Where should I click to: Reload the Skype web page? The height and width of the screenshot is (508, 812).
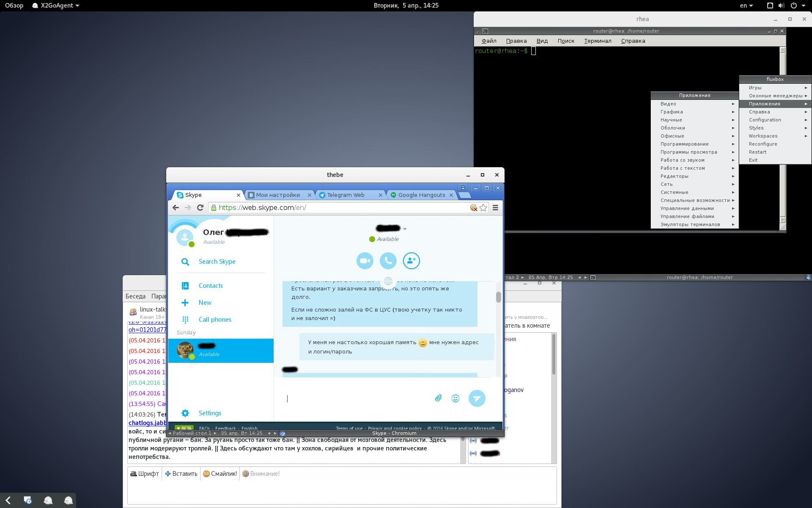pos(200,207)
